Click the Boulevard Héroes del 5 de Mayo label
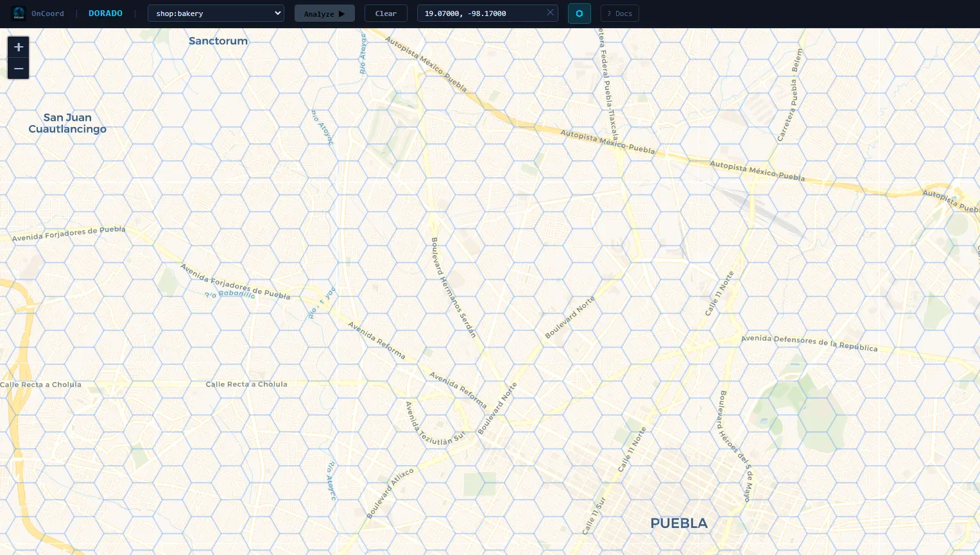This screenshot has width=980, height=555. click(x=735, y=446)
